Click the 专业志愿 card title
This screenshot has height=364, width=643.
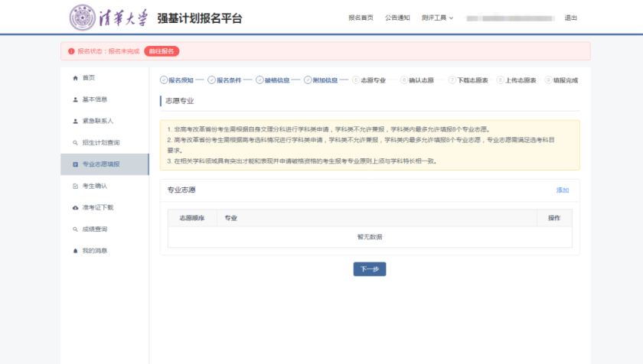coord(181,190)
